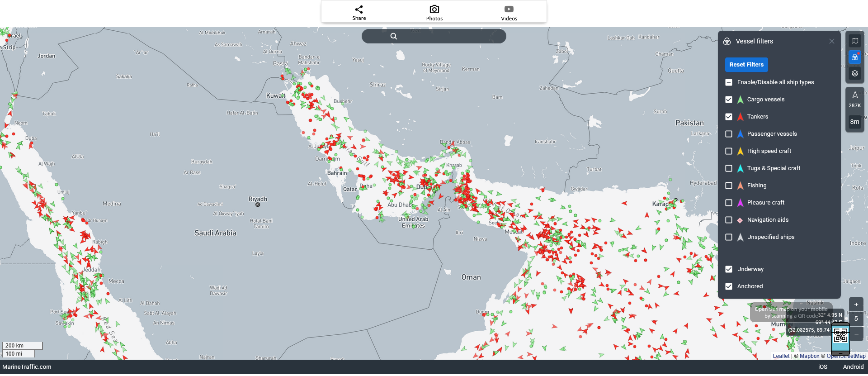Click the 'Passenger vessels' label text
868x376 pixels.
point(772,134)
